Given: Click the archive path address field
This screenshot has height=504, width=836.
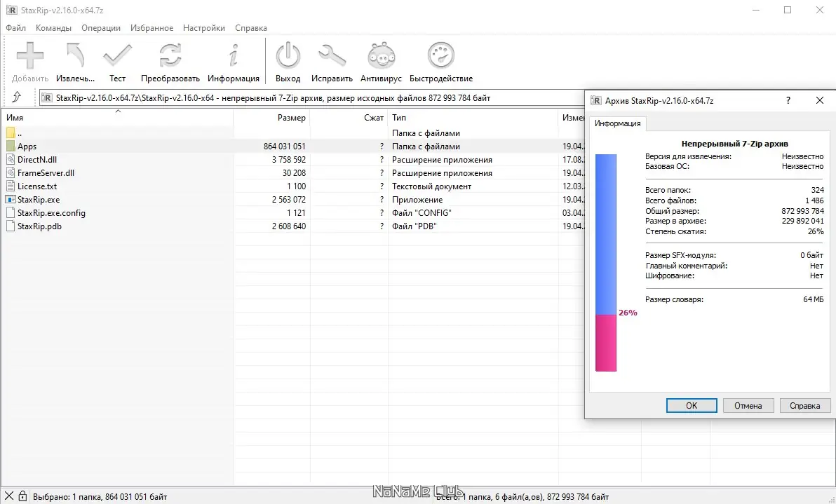Looking at the screenshot, I should (312, 98).
